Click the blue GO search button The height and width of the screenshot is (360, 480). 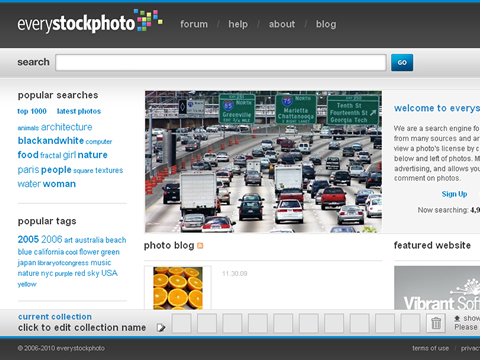pos(402,62)
